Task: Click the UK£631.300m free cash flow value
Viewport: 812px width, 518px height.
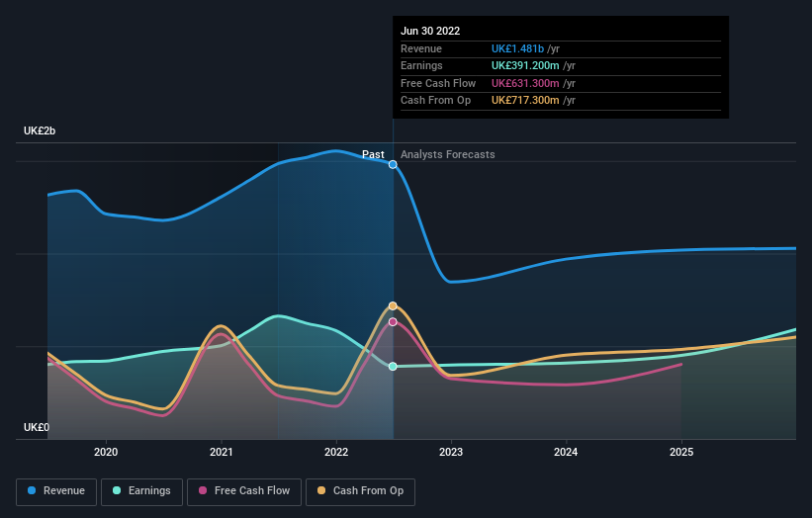Action: pos(525,83)
